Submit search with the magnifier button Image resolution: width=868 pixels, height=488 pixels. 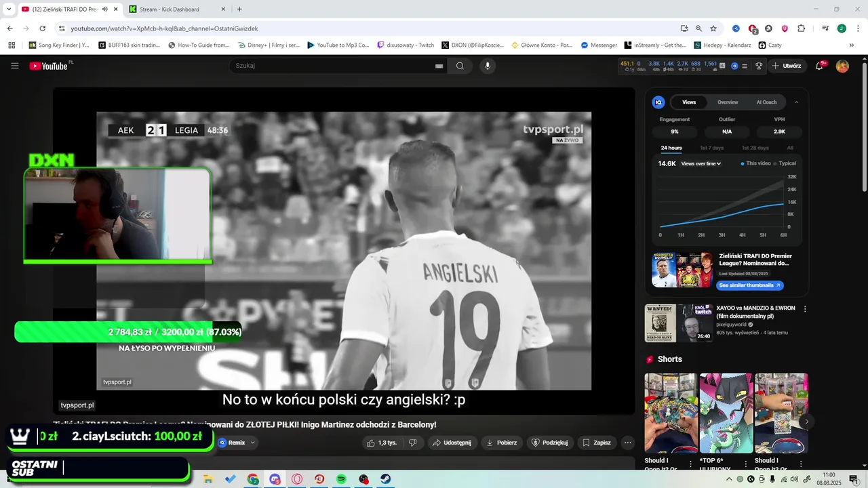point(460,66)
